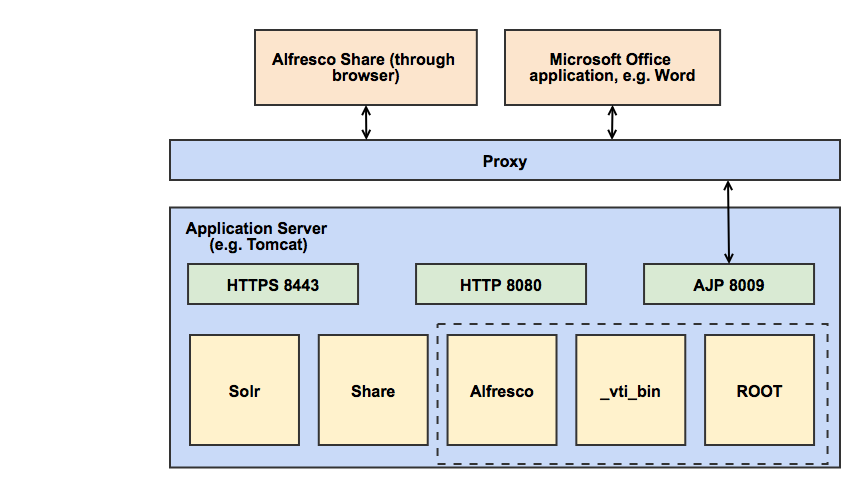Viewport: 866px width, 487px height.
Task: Click the Proxy bar
Action: [504, 161]
